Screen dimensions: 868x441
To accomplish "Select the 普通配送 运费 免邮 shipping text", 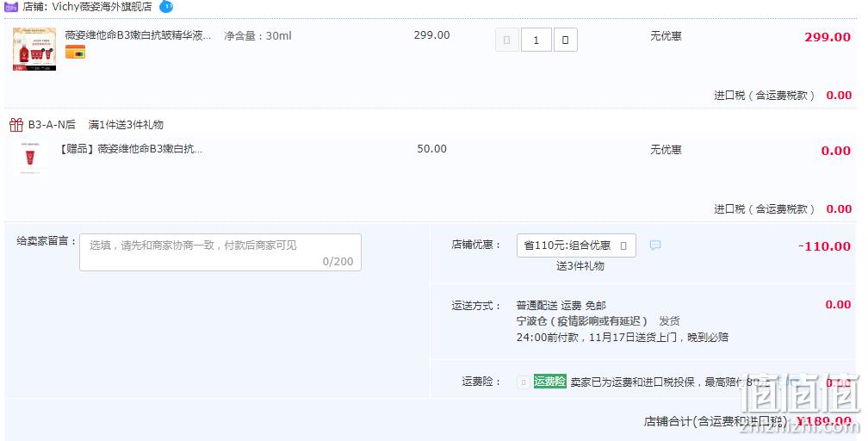I will point(561,305).
